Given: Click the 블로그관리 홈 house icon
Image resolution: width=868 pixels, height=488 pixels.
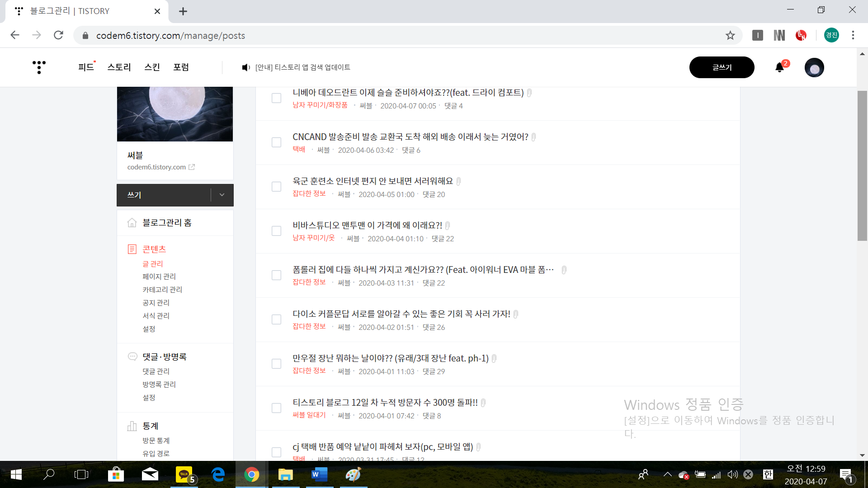Looking at the screenshot, I should point(132,223).
